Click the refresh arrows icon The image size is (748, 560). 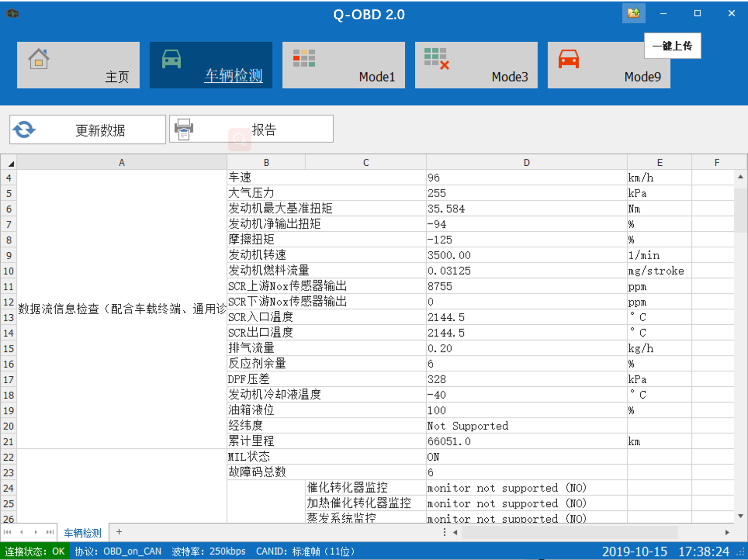(24, 130)
